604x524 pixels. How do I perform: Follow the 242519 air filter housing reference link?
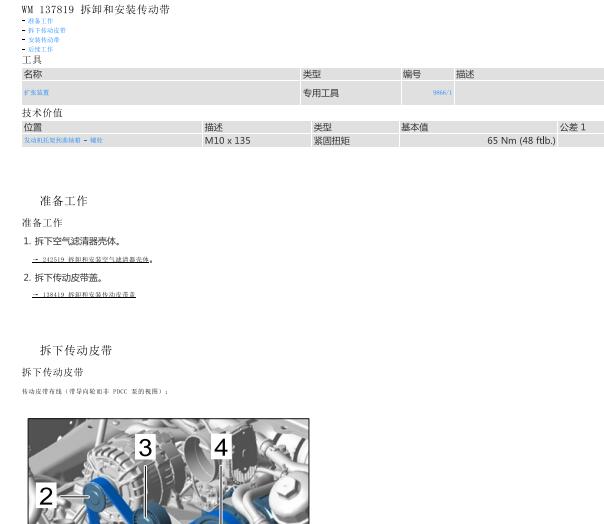(91, 260)
